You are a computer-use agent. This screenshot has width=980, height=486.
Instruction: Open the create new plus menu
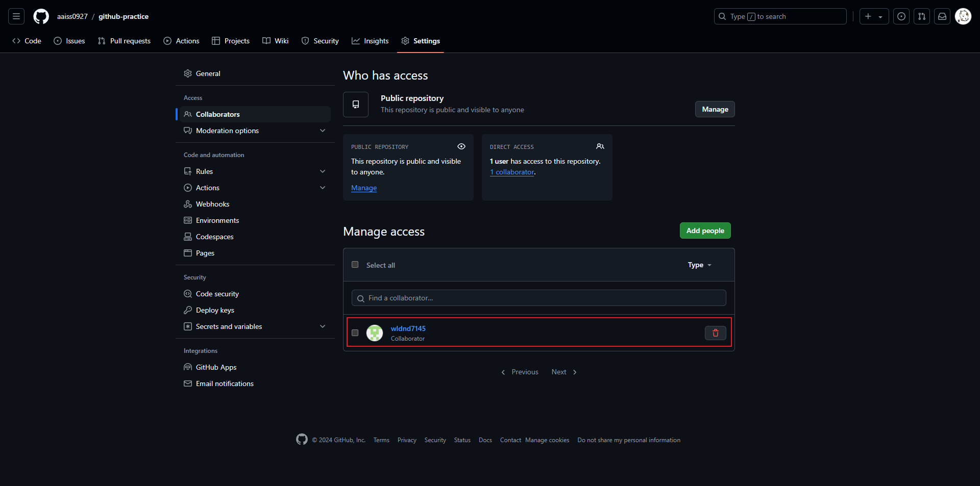tap(874, 16)
